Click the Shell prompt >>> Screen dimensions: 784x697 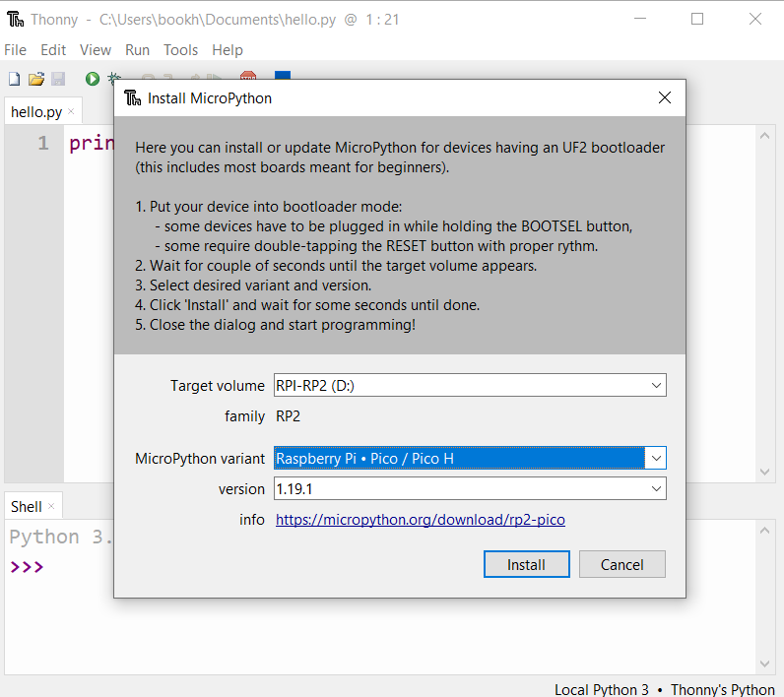click(x=27, y=567)
